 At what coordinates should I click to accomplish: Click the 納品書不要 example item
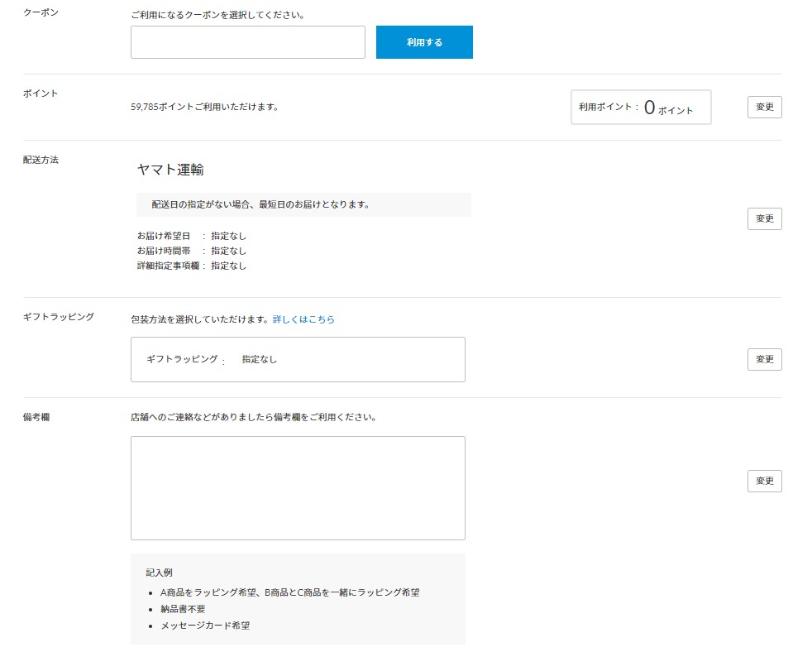coord(183,609)
